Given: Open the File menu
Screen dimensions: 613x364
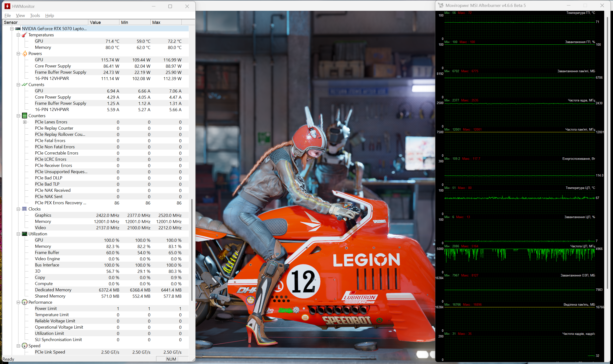Looking at the screenshot, I should pos(8,16).
